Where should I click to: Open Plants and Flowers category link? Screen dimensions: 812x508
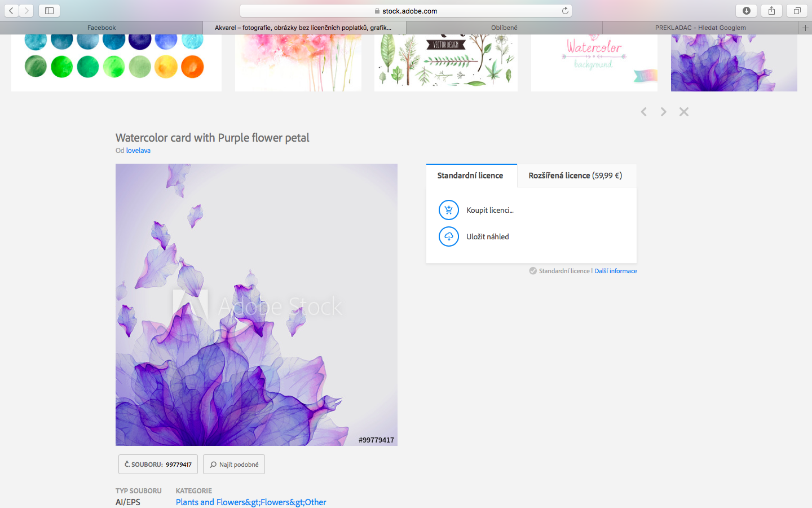tap(251, 502)
